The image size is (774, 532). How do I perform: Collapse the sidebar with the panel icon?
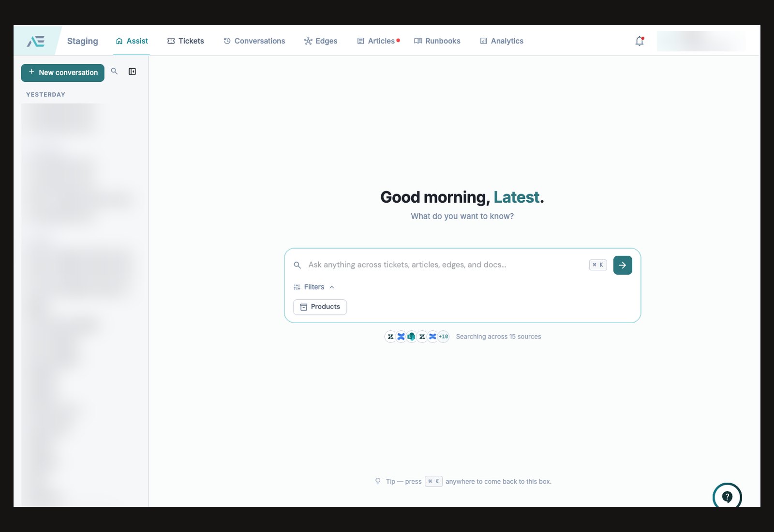[x=132, y=72]
